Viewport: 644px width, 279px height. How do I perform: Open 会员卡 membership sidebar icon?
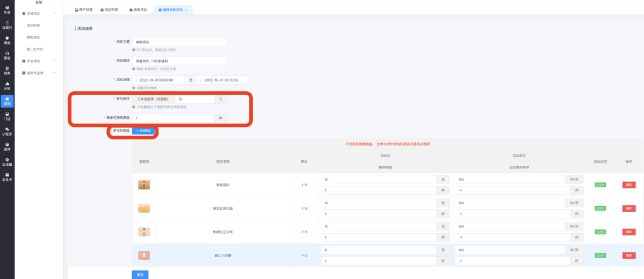pos(7,177)
